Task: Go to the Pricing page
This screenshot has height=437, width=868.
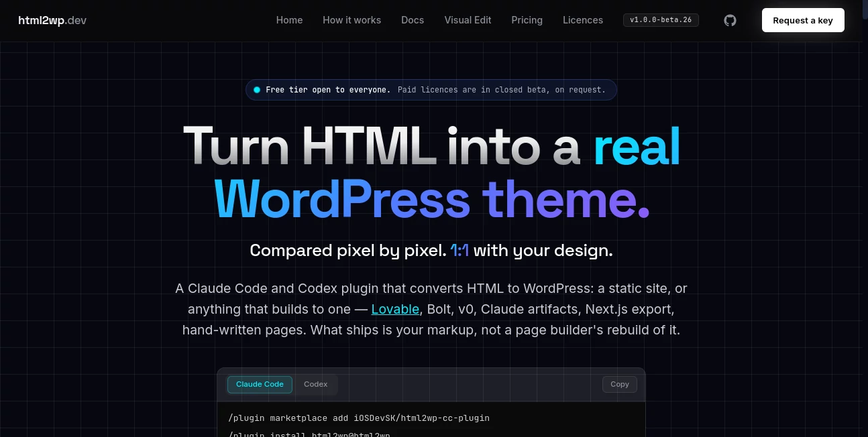Action: (527, 20)
